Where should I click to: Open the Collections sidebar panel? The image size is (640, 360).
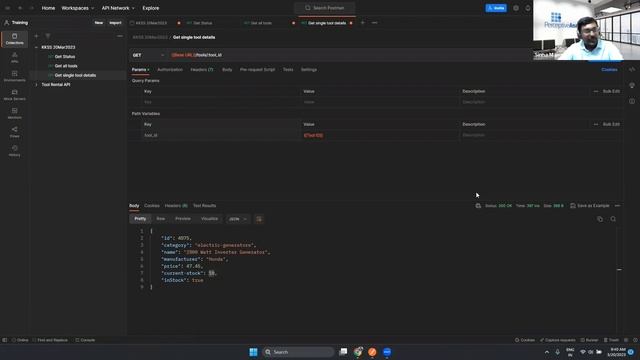pos(14,39)
